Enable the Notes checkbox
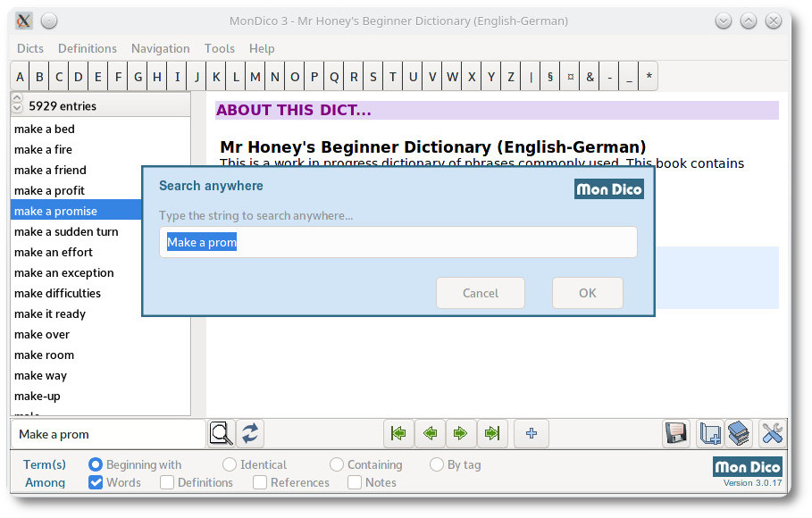The image size is (812, 518). coord(355,482)
